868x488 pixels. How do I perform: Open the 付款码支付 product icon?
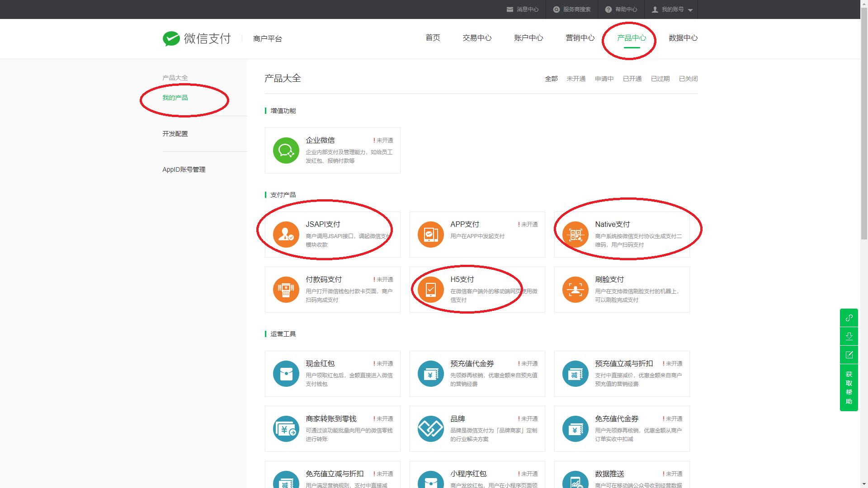286,290
